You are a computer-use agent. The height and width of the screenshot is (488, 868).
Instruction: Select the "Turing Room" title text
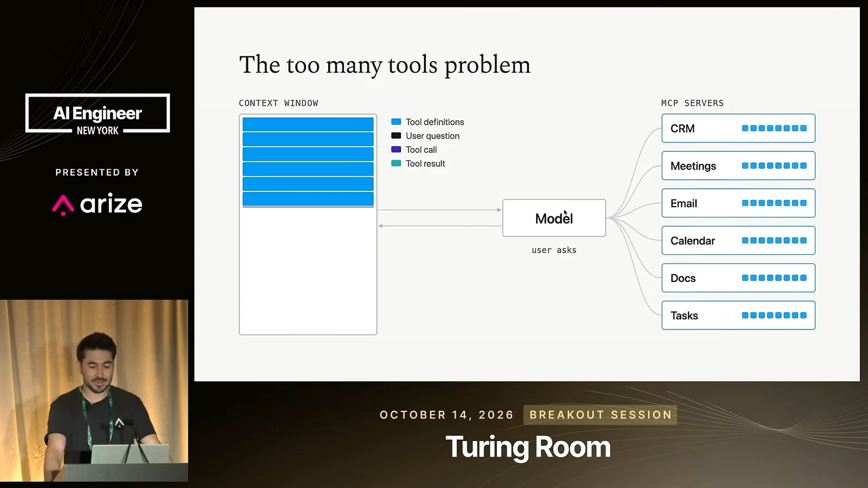click(x=528, y=447)
